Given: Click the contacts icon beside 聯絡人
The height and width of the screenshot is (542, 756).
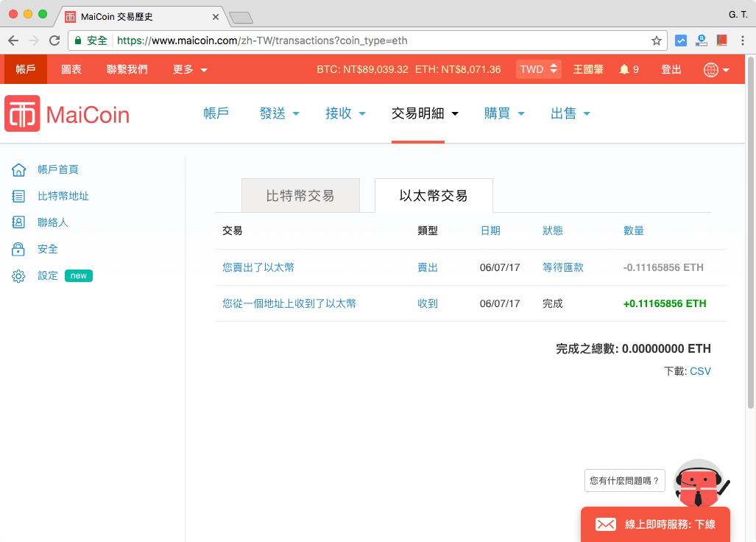Looking at the screenshot, I should [17, 222].
